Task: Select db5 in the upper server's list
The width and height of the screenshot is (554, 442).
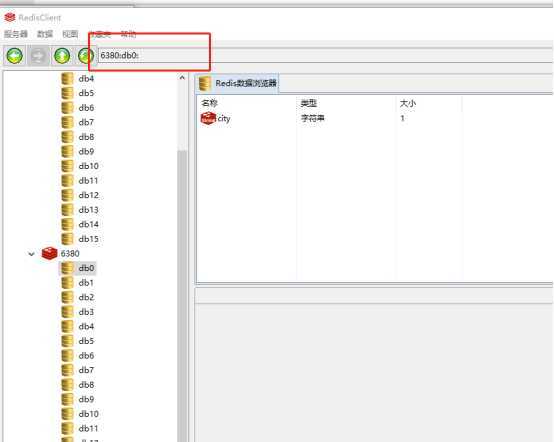Action: 86,93
